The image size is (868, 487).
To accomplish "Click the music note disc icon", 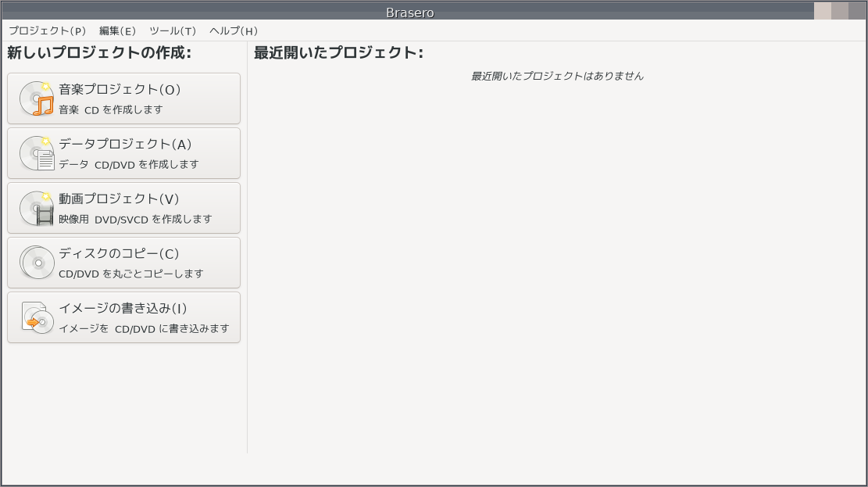I will click(37, 98).
